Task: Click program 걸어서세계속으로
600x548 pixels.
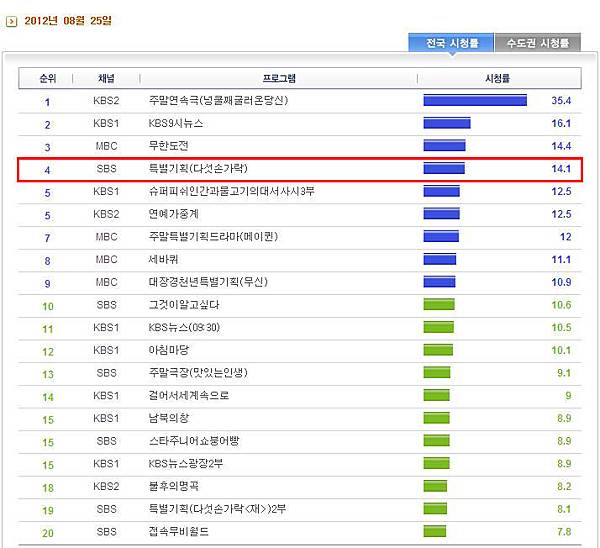Action: [x=189, y=396]
